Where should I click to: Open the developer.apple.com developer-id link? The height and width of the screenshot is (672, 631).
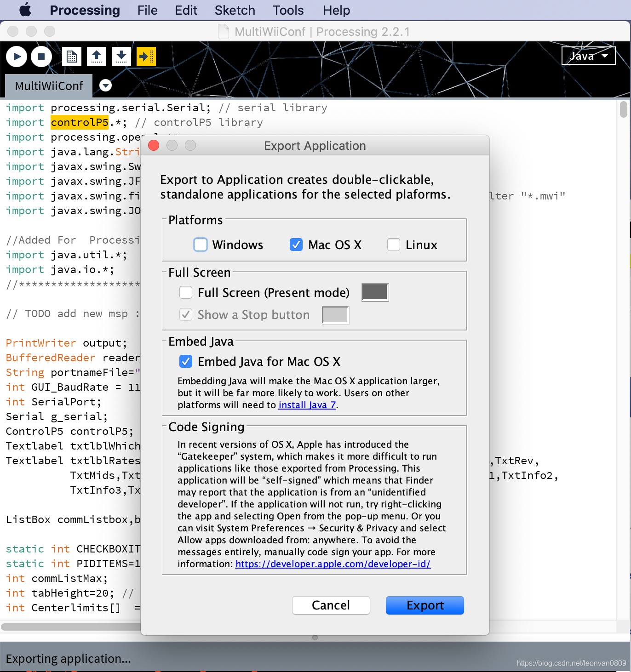[333, 564]
